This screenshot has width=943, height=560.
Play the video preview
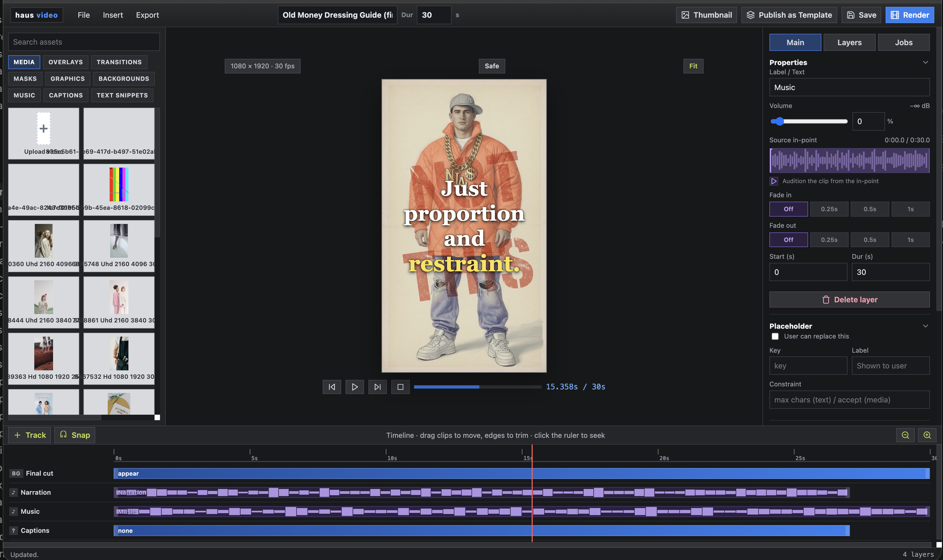[x=355, y=387]
